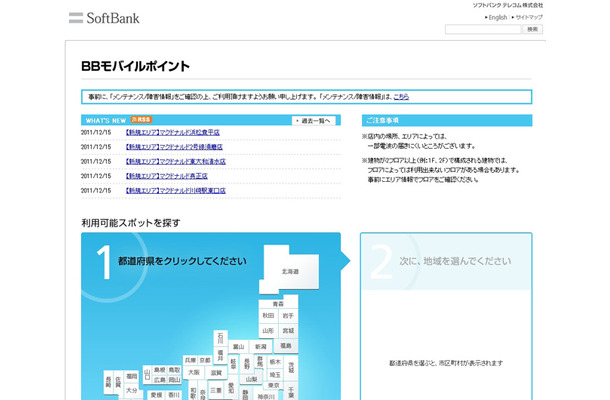
Task: Choose 佐賀 prefecture tile
Action: coord(118,382)
